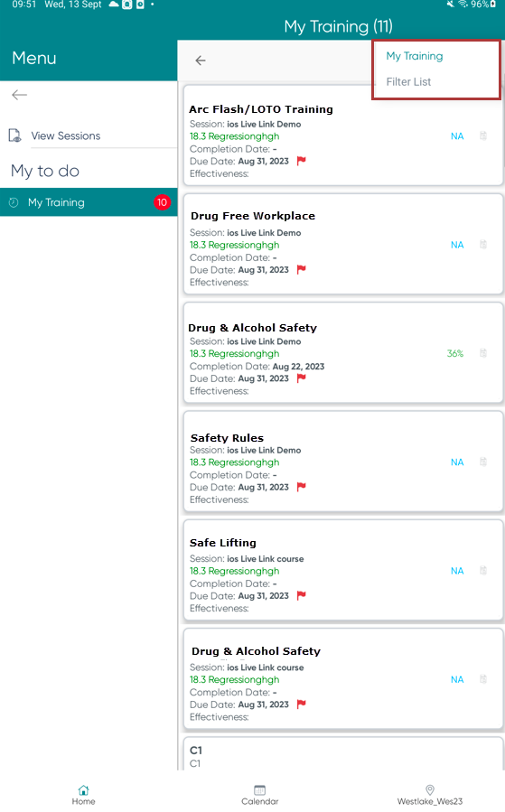Tap the grey clipboard icon on Safety Rules card
This screenshot has height=812, width=505.
483,462
